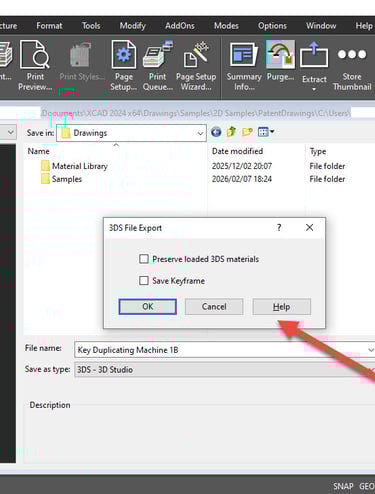Open the View Menu icon
Screen dimensions: 375x494
tap(266, 132)
